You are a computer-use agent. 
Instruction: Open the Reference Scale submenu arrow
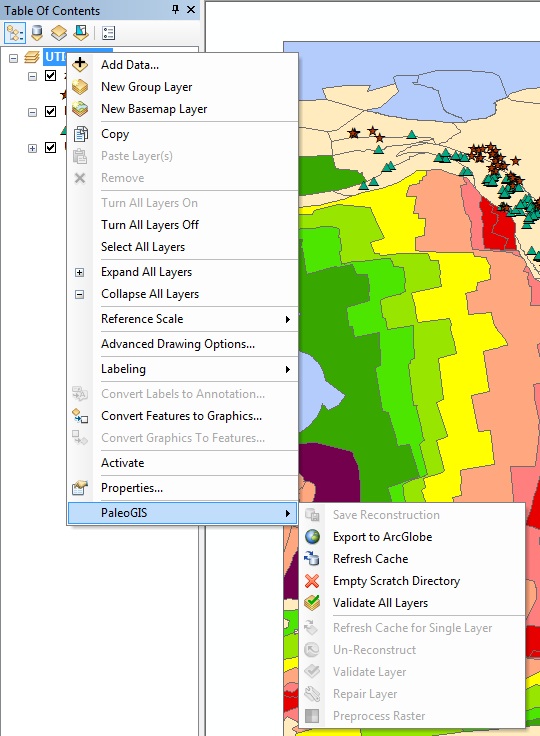(287, 319)
